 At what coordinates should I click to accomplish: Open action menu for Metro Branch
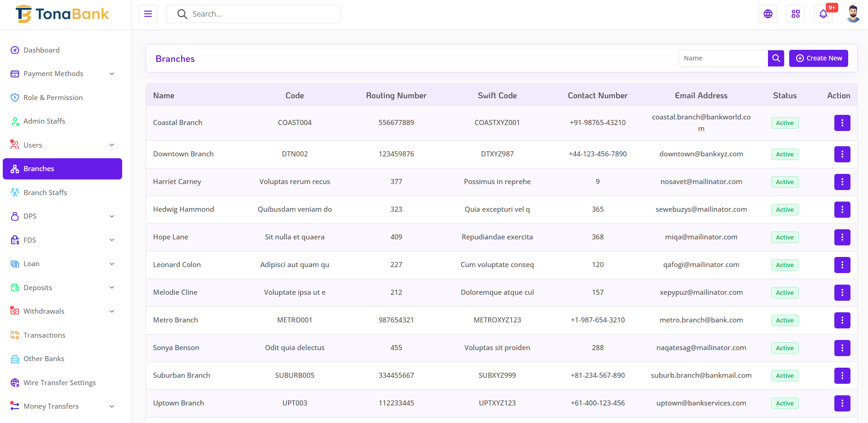842,320
